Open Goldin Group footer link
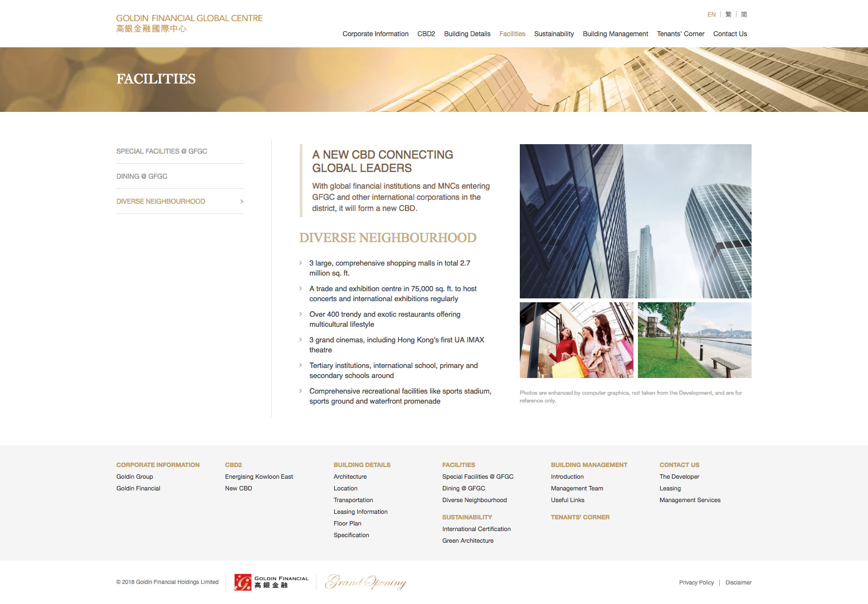This screenshot has width=868, height=604. [134, 477]
